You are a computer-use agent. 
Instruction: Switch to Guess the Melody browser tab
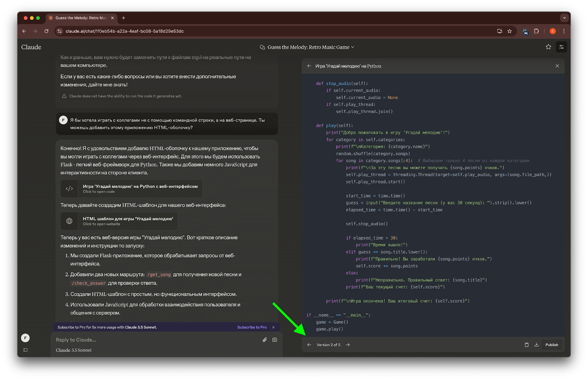coord(81,18)
